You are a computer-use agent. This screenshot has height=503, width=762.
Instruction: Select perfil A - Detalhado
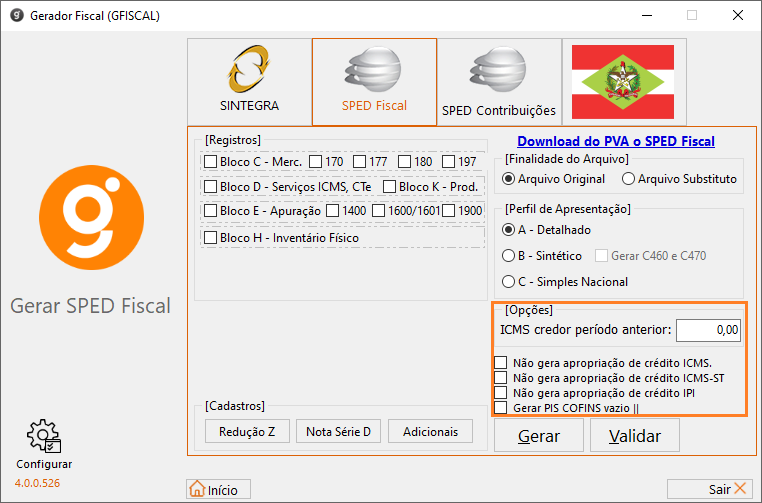click(x=508, y=230)
